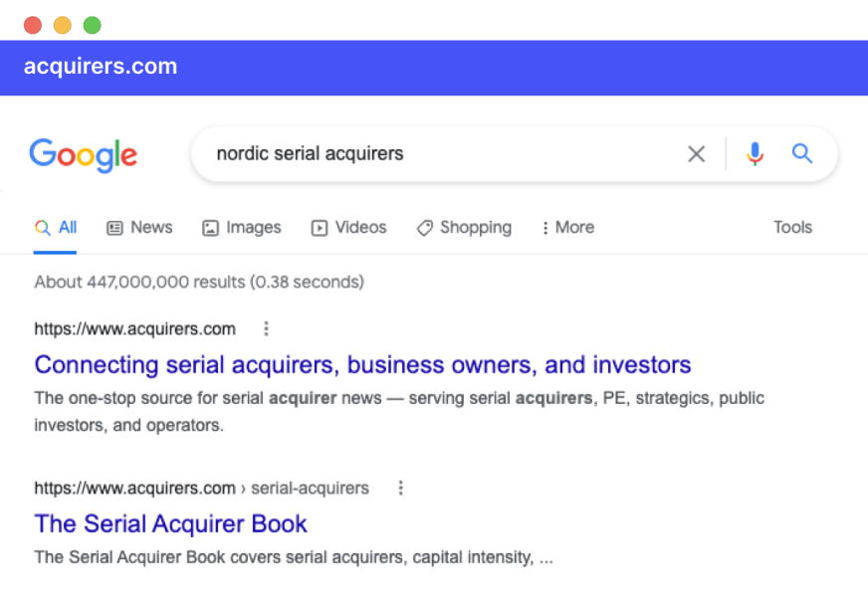
Task: Select the All results tab
Action: coord(56,228)
